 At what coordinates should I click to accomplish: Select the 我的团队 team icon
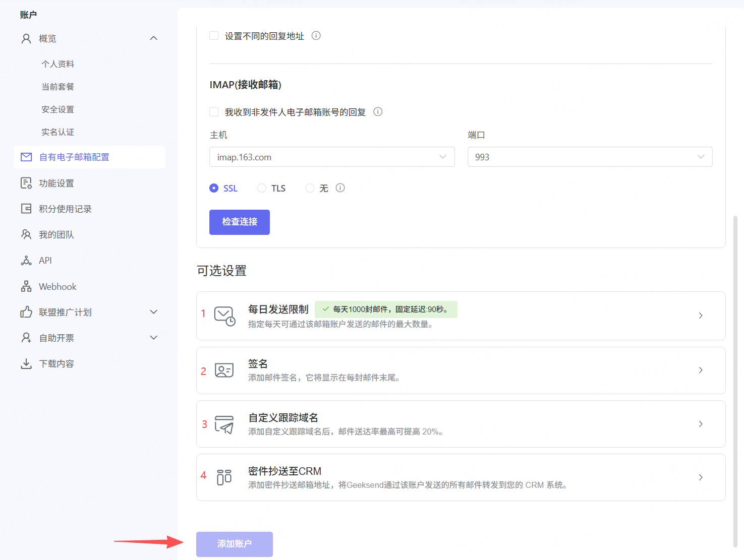[x=26, y=234]
